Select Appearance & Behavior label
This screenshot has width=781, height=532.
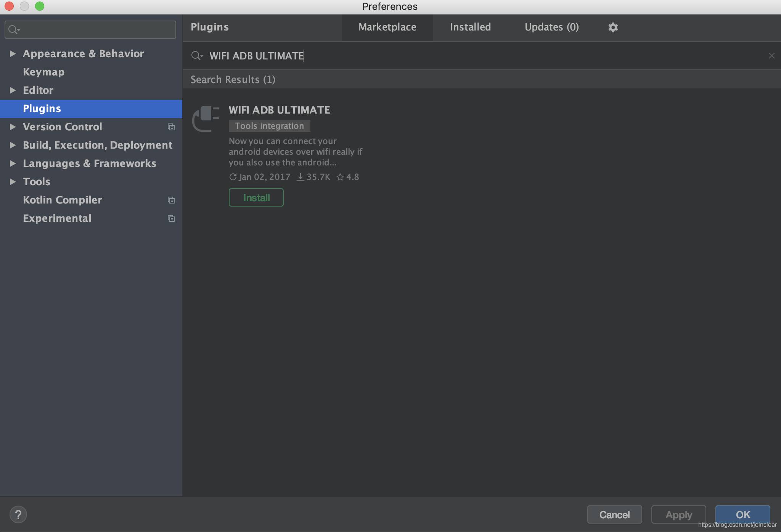point(84,54)
